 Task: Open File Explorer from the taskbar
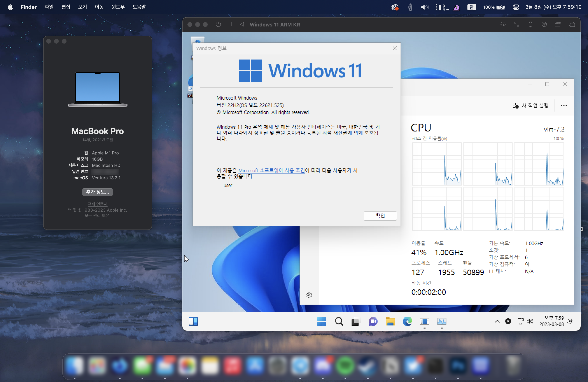[390, 322]
